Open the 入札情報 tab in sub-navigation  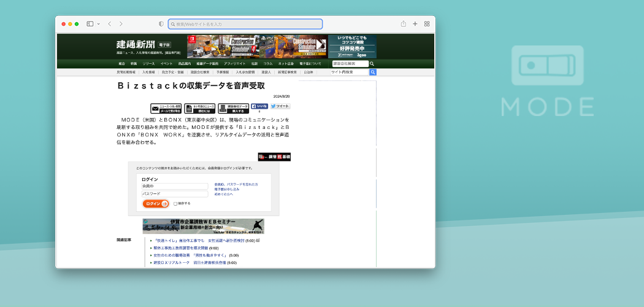pyautogui.click(x=147, y=72)
